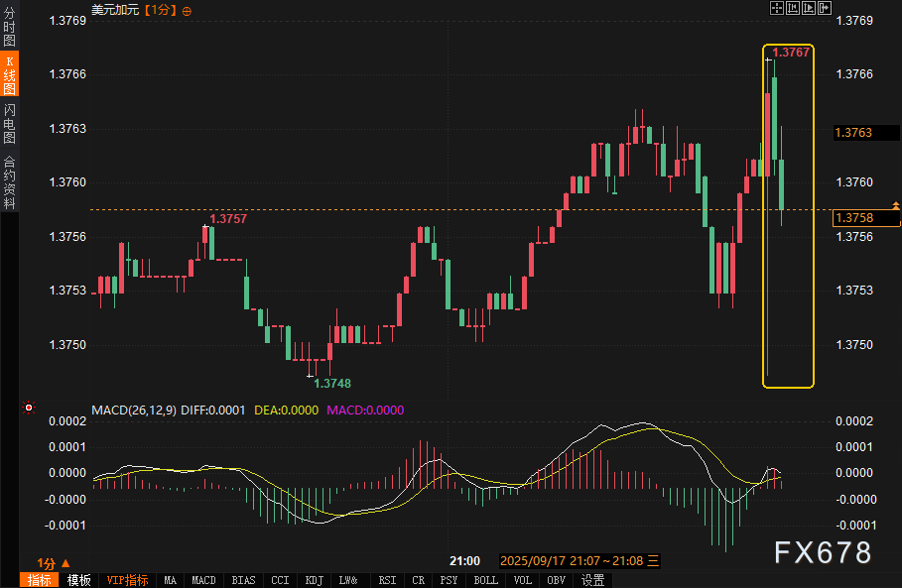Image resolution: width=902 pixels, height=588 pixels.
Task: Open the VIP指标 indicator tab
Action: point(127,580)
